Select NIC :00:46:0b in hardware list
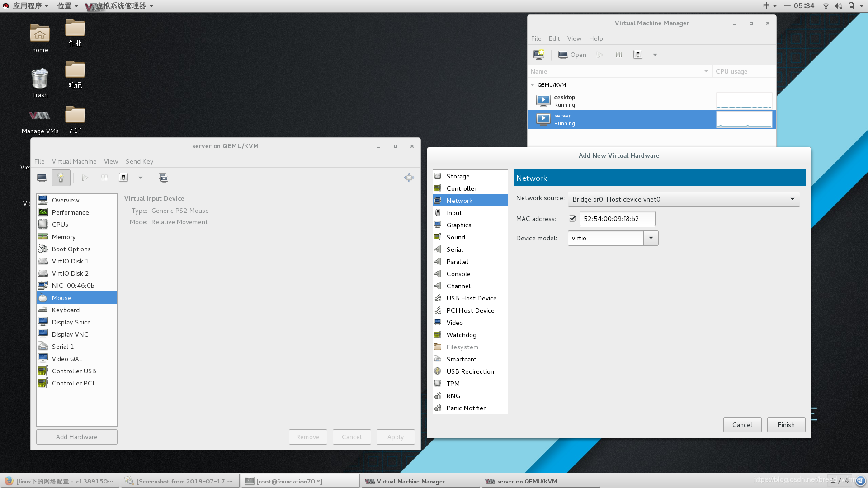Screen dimensions: 868x488 [76, 286]
